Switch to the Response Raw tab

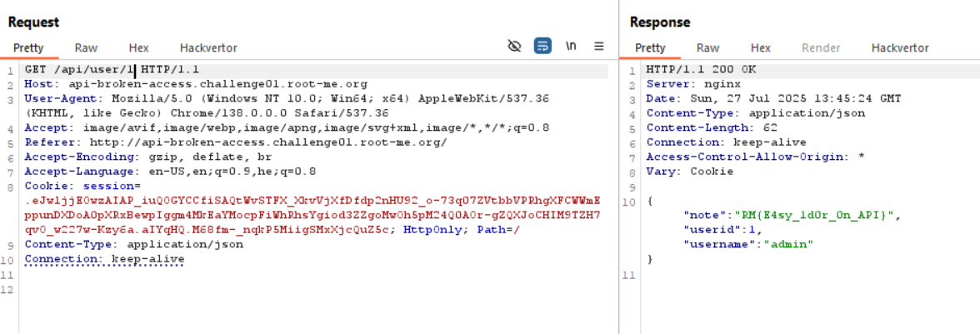pyautogui.click(x=707, y=48)
